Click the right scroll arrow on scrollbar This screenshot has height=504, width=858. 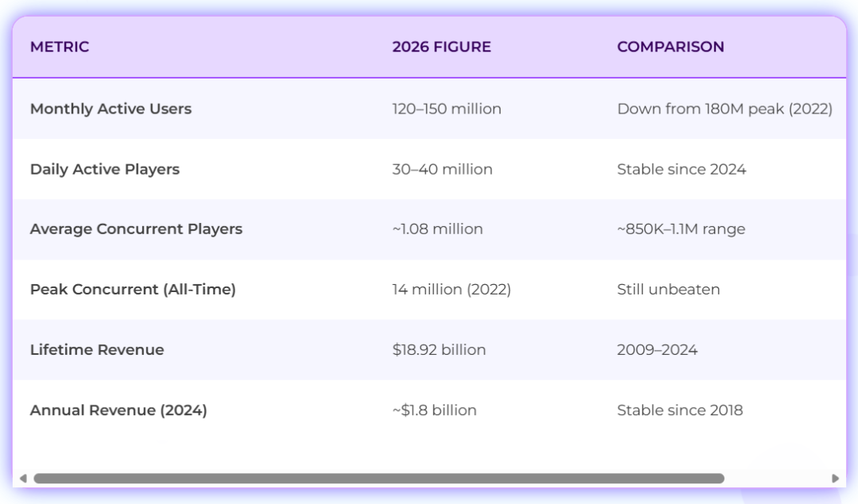(x=835, y=479)
